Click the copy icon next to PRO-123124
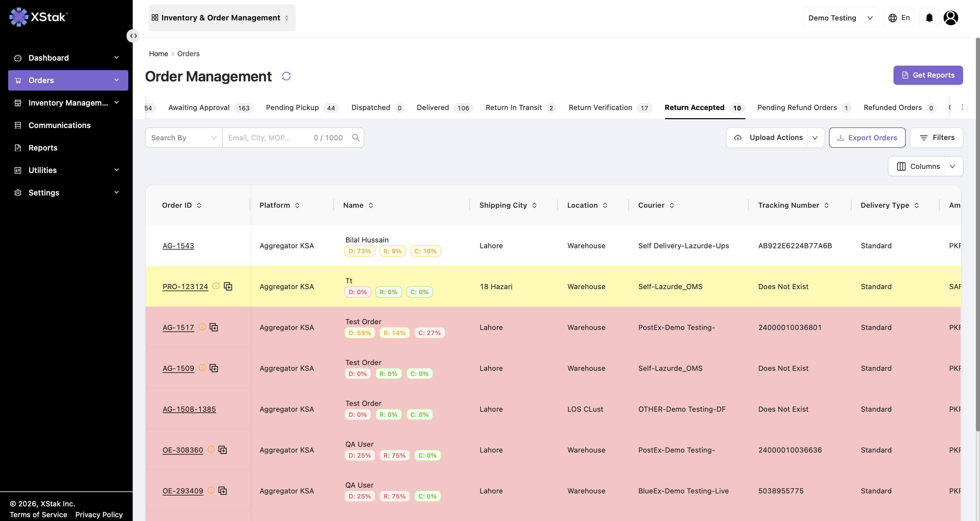 tap(228, 286)
